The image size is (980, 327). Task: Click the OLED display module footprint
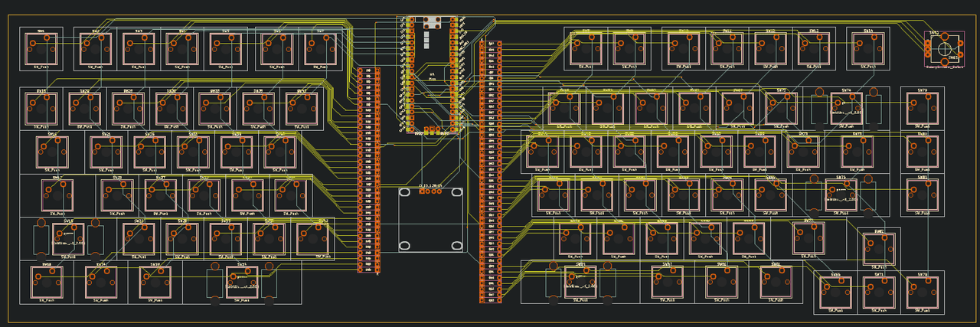click(430, 219)
